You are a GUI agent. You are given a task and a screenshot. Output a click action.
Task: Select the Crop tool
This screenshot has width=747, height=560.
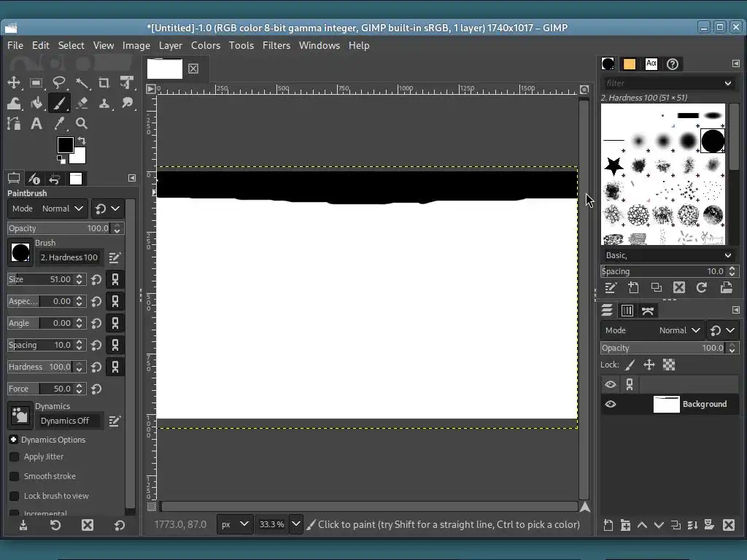[x=104, y=82]
